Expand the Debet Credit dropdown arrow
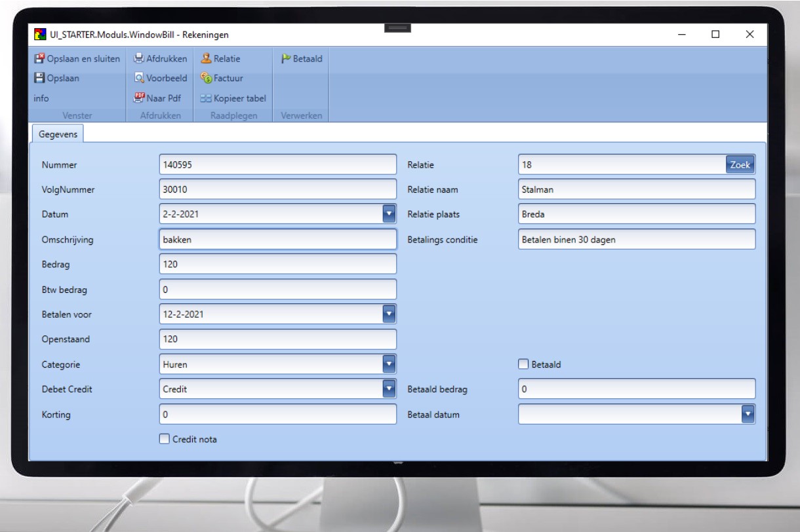Viewport: 800px width, 532px height. point(390,389)
